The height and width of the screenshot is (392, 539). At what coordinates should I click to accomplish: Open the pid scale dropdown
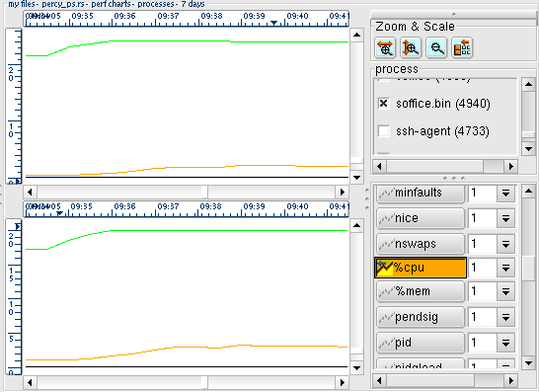point(505,343)
